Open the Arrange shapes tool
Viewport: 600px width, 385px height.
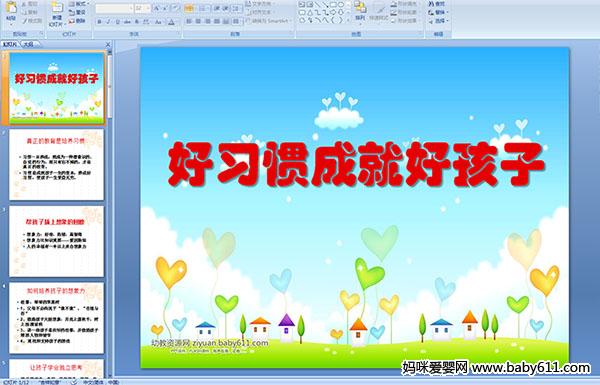point(360,11)
